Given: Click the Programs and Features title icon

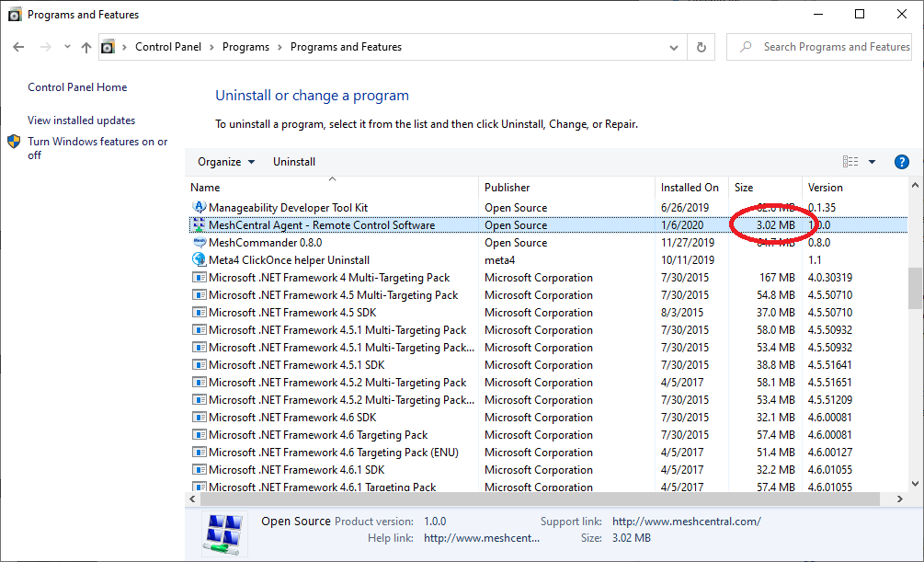Looking at the screenshot, I should coord(15,15).
